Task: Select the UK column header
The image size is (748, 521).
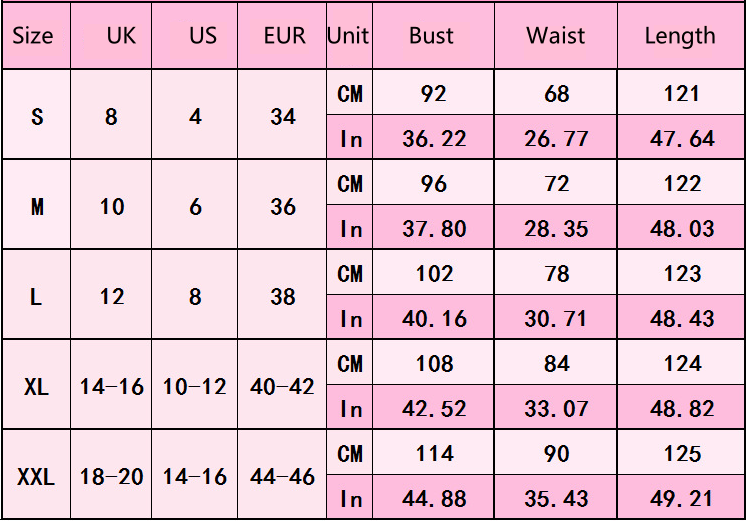Action: 122,36
